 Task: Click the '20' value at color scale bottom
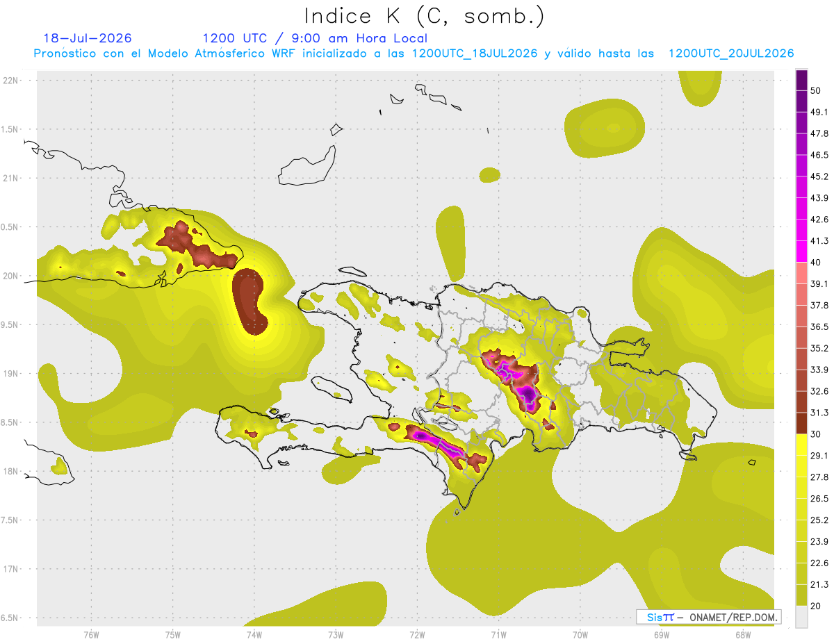click(x=815, y=606)
